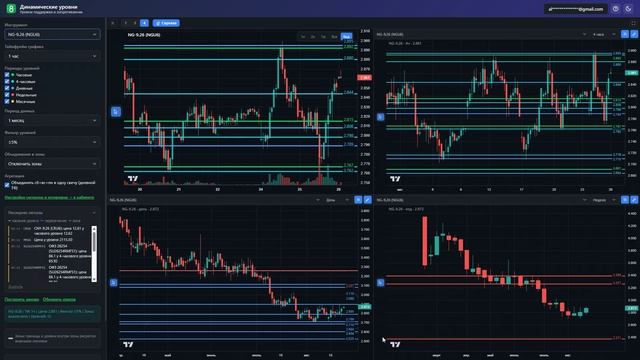
Task: Click the TradingView logo in bottom-right chart
Action: pyautogui.click(x=395, y=344)
